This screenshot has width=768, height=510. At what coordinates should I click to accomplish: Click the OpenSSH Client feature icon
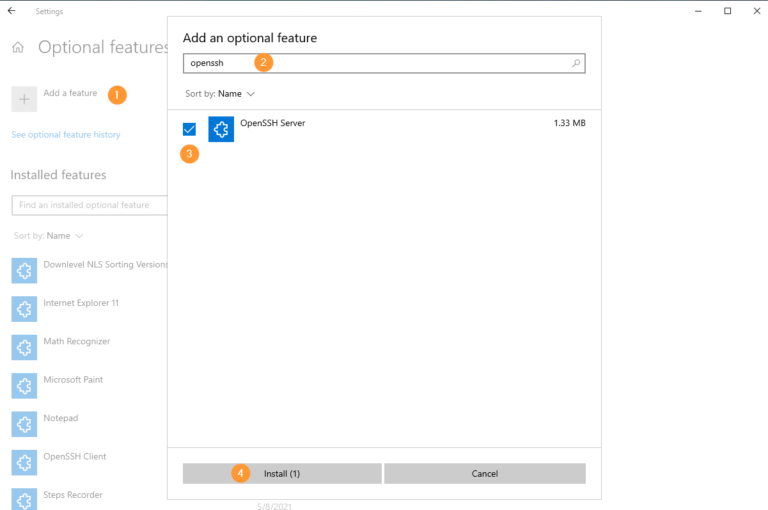click(24, 462)
